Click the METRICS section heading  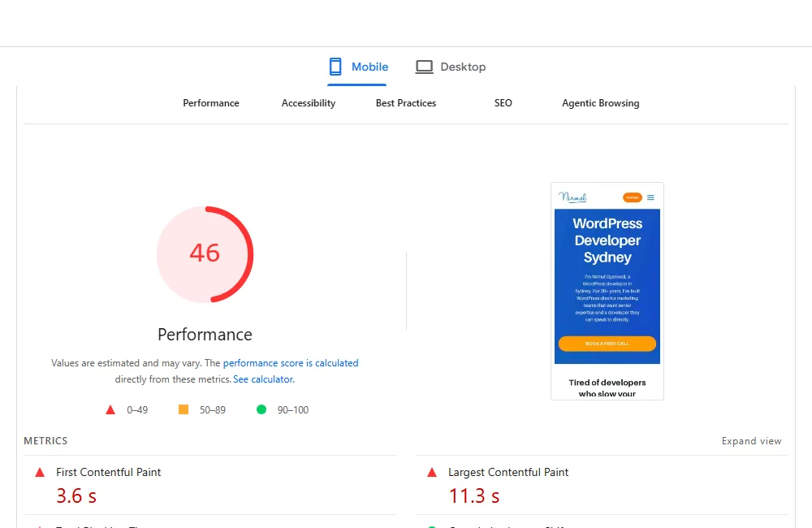[45, 441]
